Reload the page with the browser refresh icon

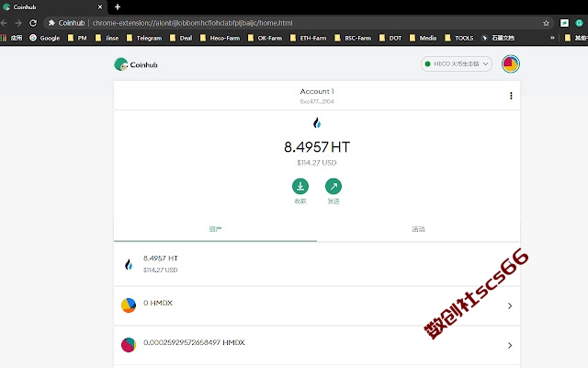click(33, 23)
